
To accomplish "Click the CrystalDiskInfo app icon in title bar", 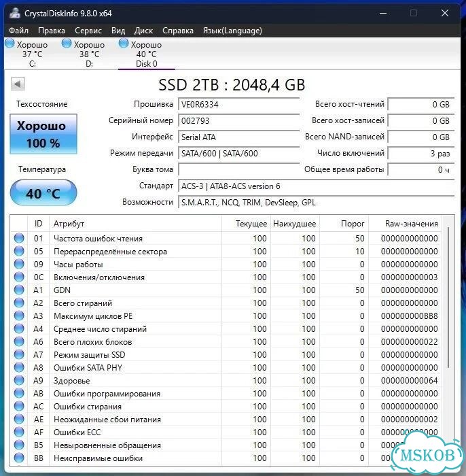I will (14, 14).
